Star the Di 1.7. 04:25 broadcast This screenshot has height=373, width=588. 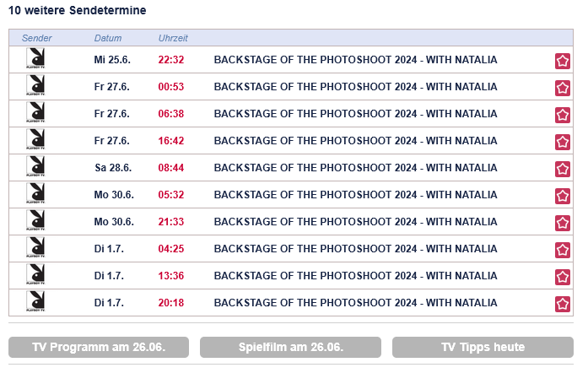coord(563,250)
